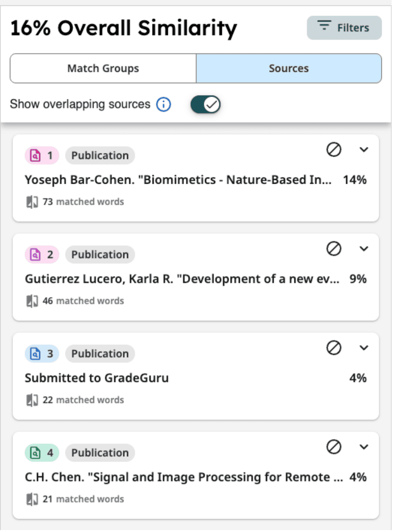Screen dimensions: 394x532
Task: Click the 73 matched words label
Action: click(x=83, y=202)
